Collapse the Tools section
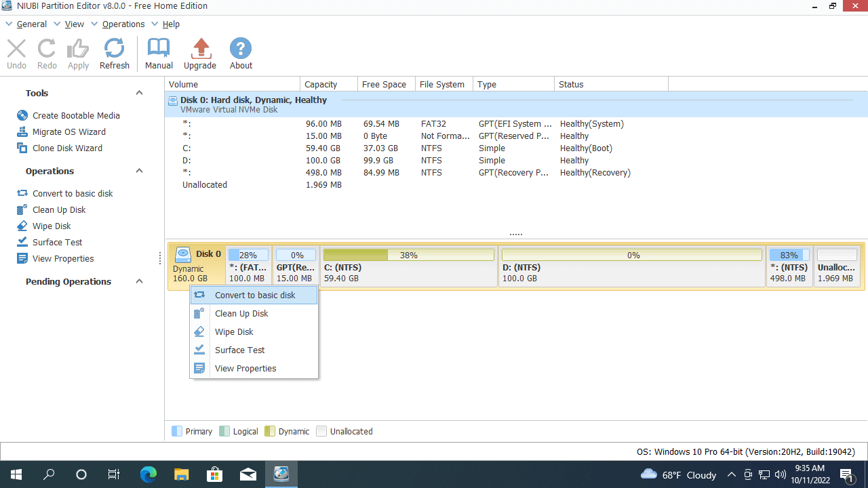Screen dimensions: 868x488 coord(139,93)
